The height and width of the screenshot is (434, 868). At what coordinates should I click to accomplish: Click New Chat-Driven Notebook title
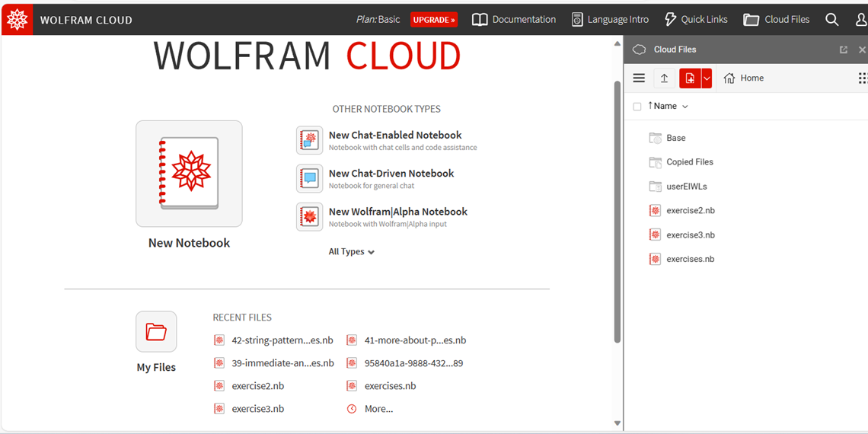391,174
